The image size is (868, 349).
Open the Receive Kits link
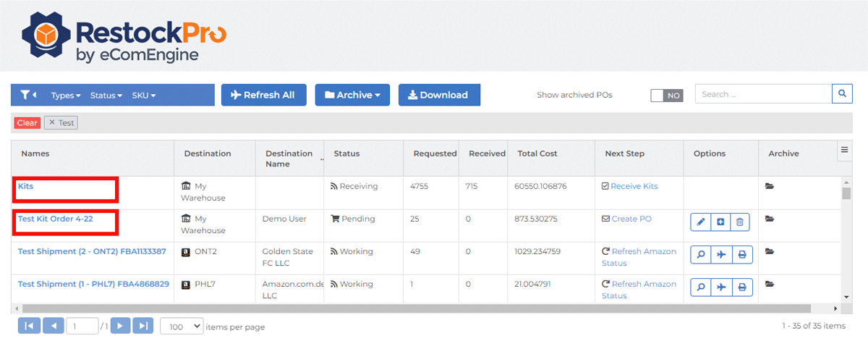click(x=634, y=186)
